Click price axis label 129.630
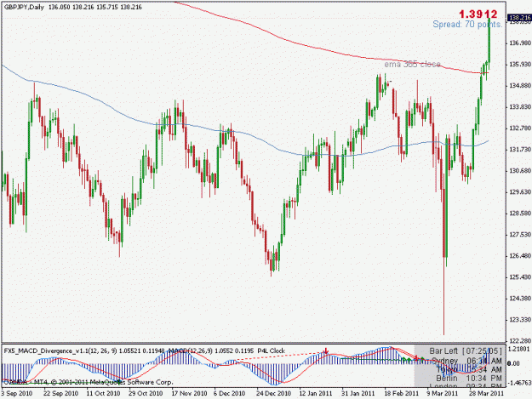The image size is (532, 399). [520, 192]
